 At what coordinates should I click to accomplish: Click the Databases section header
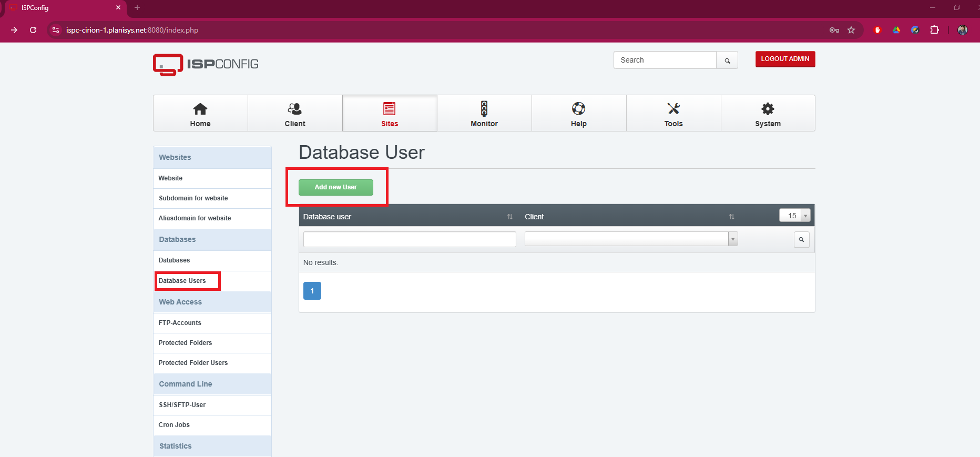pos(212,239)
